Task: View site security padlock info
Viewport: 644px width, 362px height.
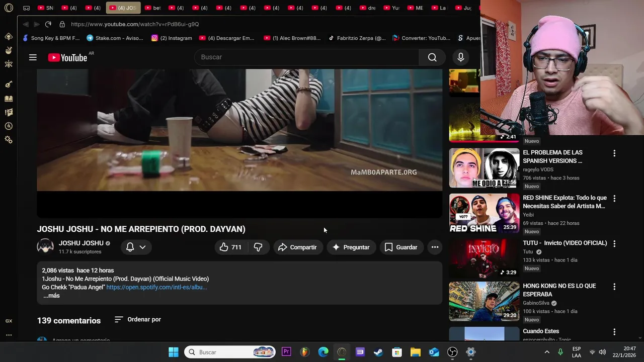Action: pos(62,24)
